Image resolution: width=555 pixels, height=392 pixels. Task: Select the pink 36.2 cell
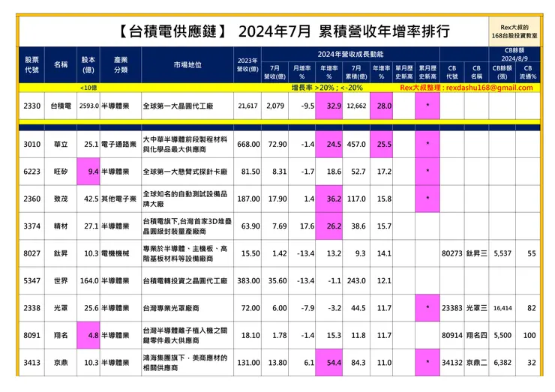coord(328,199)
